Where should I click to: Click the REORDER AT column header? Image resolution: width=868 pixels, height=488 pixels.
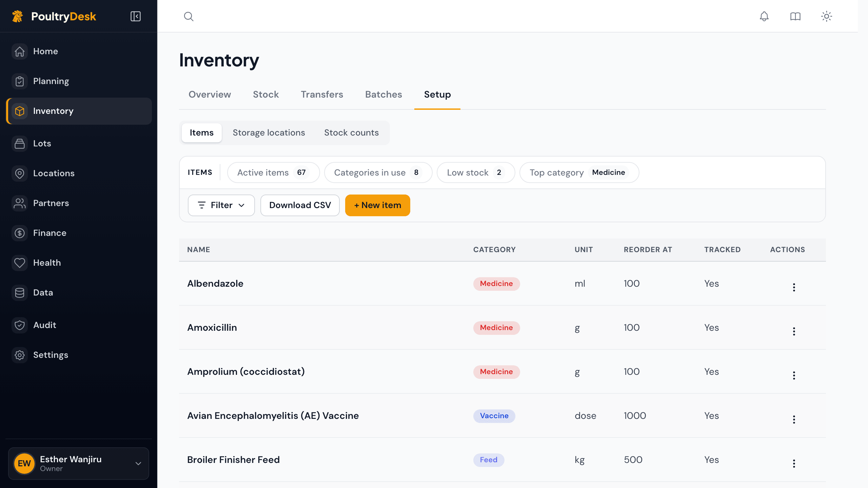[x=648, y=250]
